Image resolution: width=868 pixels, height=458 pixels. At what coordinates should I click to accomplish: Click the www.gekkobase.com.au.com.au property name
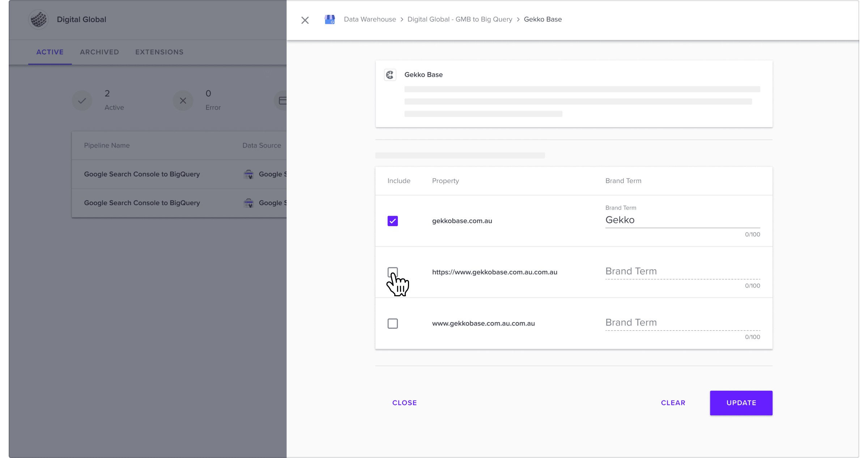(483, 323)
